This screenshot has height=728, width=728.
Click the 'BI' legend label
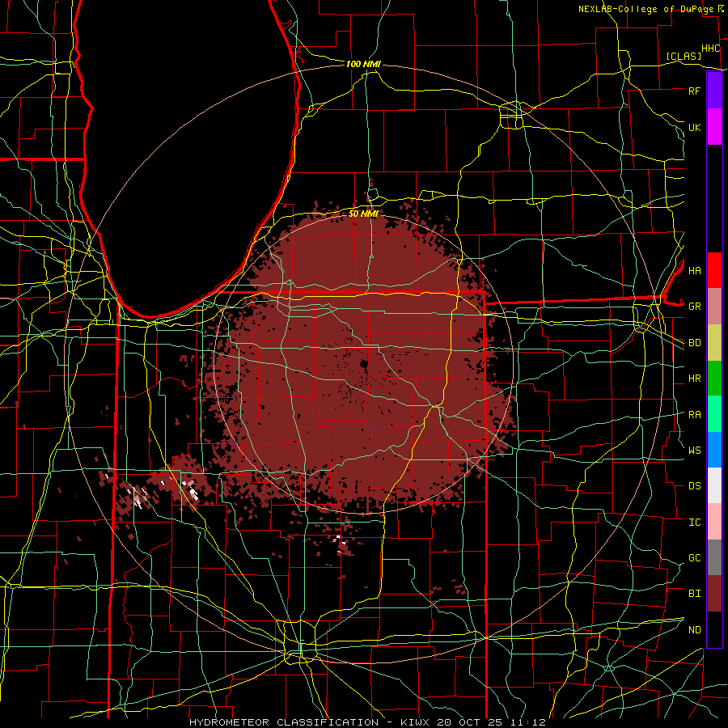point(694,594)
